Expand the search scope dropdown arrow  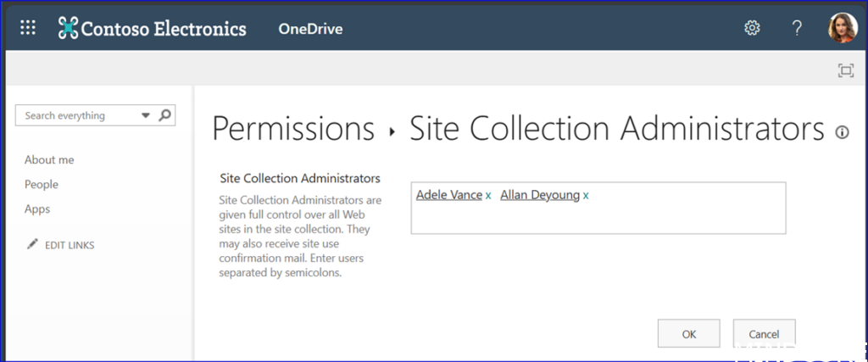point(145,115)
